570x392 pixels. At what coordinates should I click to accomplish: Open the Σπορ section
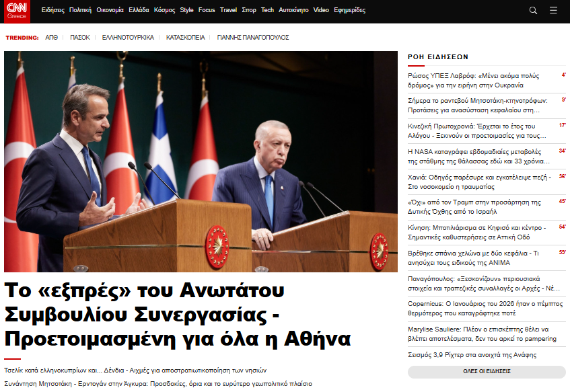tap(249, 11)
